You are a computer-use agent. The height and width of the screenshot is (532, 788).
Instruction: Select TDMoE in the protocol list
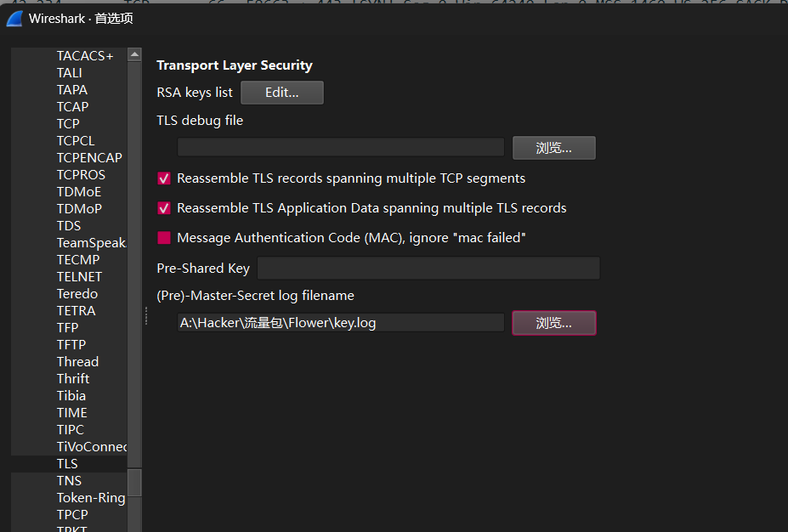point(79,192)
